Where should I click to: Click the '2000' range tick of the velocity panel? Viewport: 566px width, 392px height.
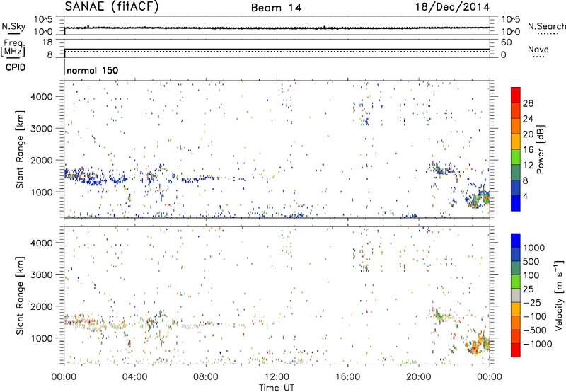41,306
